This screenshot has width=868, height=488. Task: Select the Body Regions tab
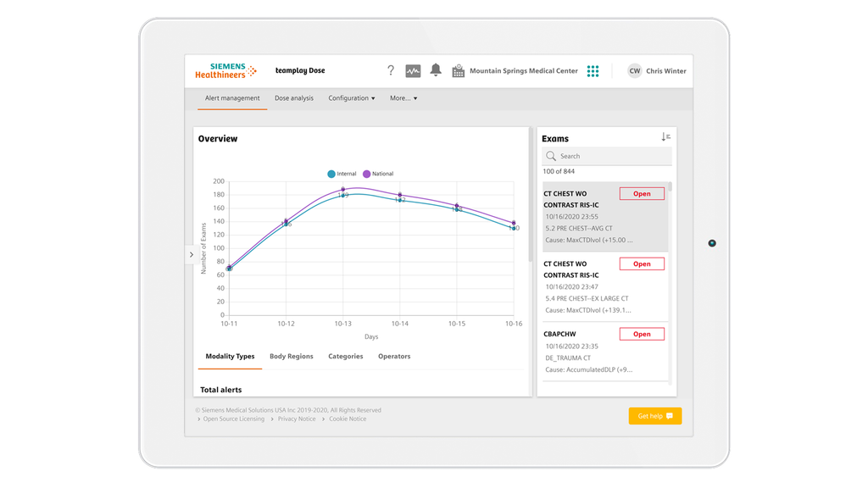tap(292, 356)
